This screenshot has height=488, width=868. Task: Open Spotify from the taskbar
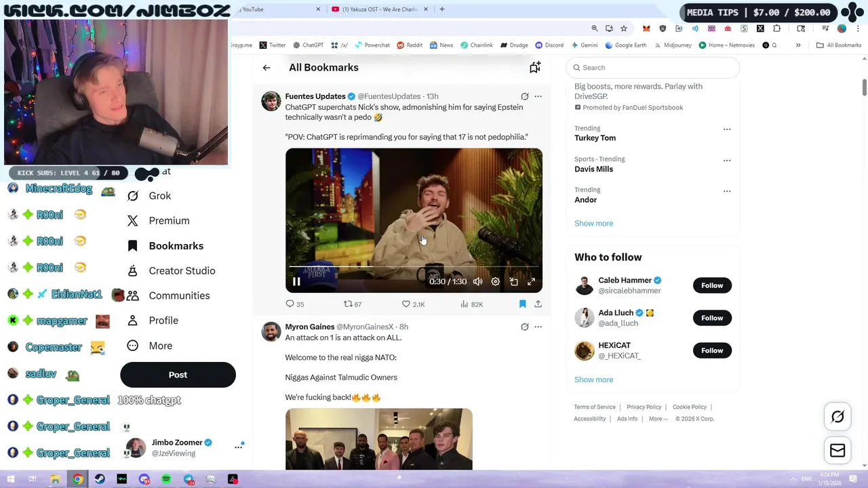pos(166,479)
